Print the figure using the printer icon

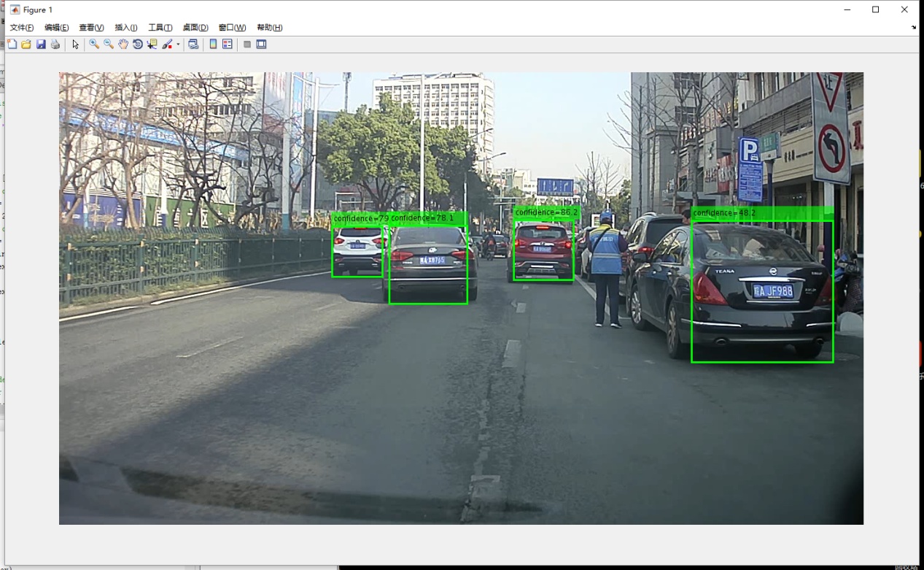[55, 45]
